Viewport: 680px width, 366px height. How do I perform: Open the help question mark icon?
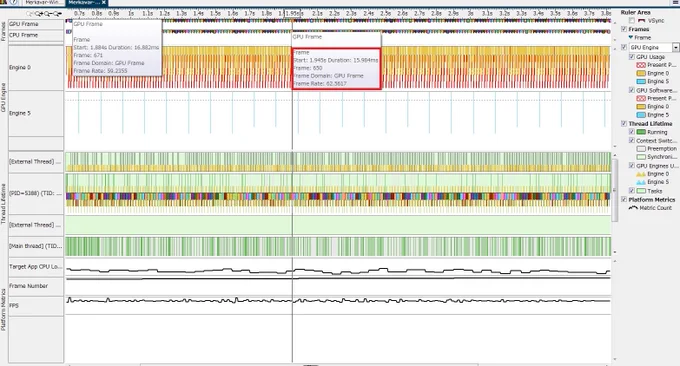click(x=14, y=2)
